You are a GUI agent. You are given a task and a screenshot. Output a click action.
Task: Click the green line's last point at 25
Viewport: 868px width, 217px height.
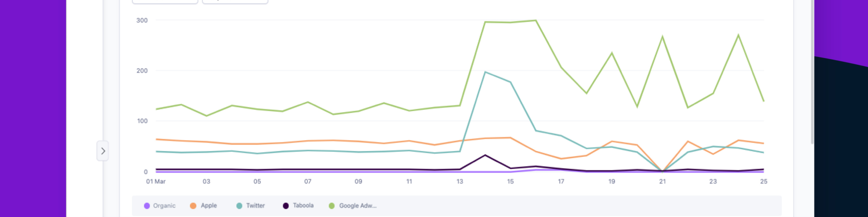764,101
